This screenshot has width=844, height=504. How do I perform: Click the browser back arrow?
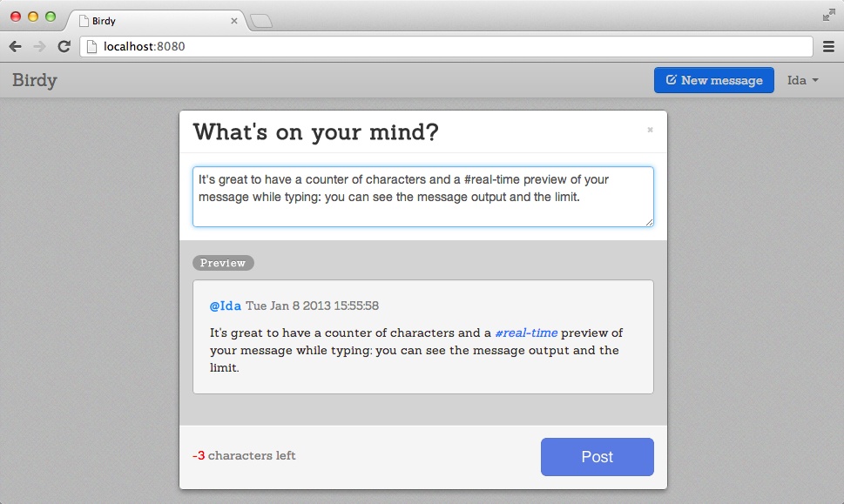[15, 46]
